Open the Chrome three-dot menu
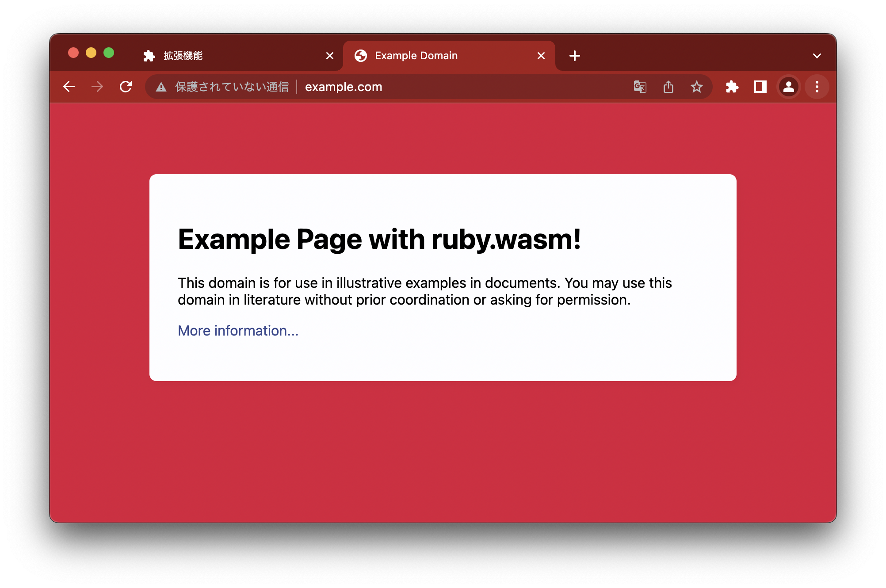This screenshot has width=886, height=588. point(817,87)
